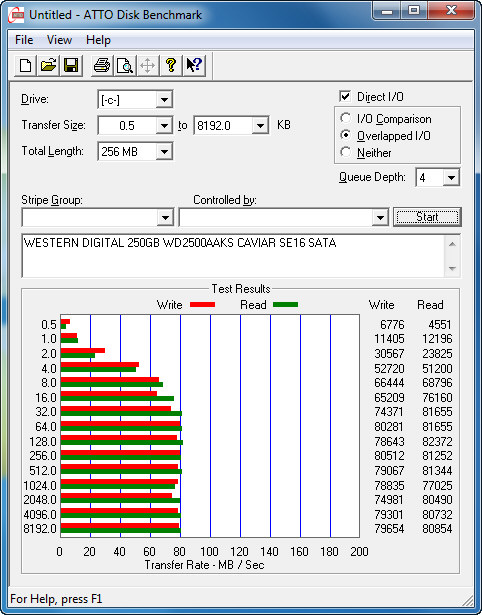Image resolution: width=482 pixels, height=615 pixels.
Task: Click the ATTO application icon in title bar
Action: click(18, 15)
